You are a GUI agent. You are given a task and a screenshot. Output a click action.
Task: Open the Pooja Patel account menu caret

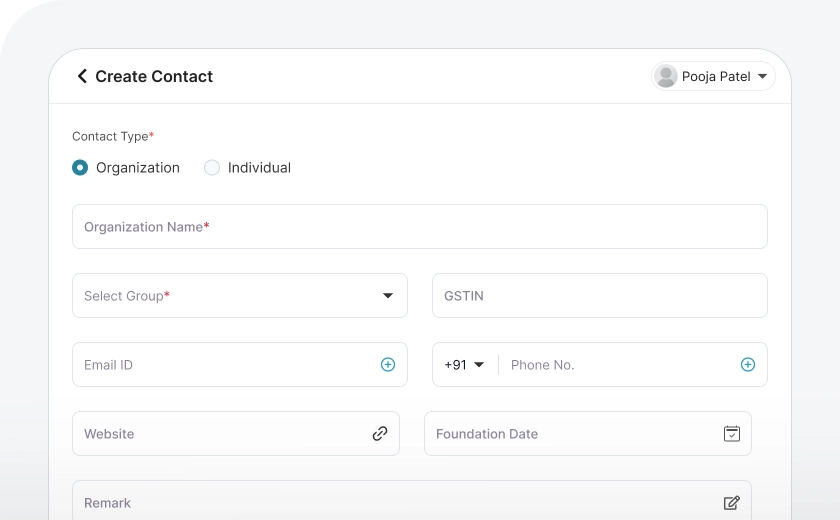pos(762,77)
